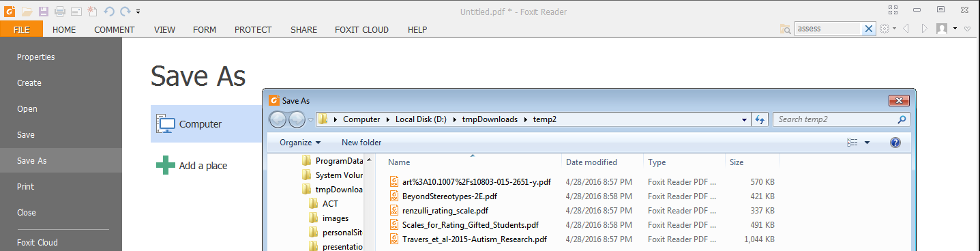
Task: Click the Open folder quick-access icon
Action: point(27,12)
